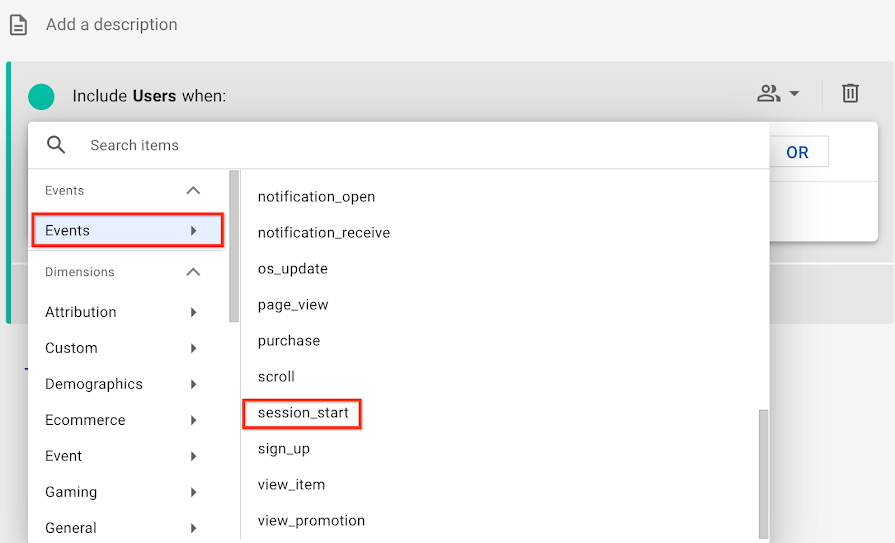This screenshot has width=895, height=543.
Task: Expand the Attribution category
Action: pyautogui.click(x=121, y=312)
